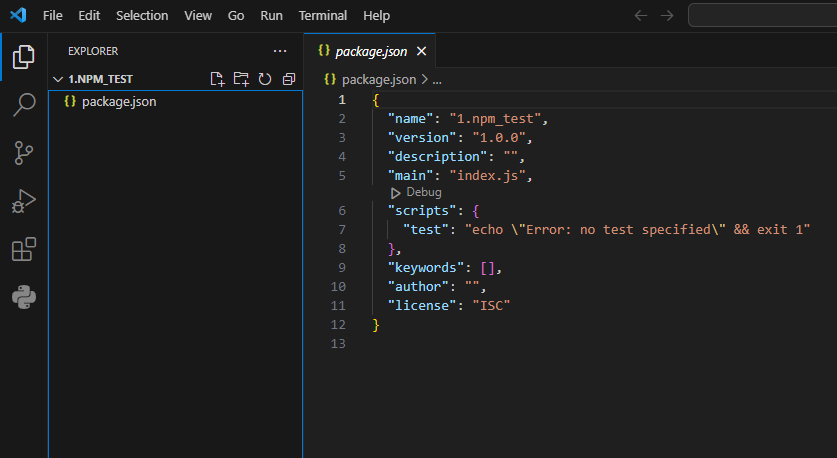Open the Explorer view in activity bar
Image resolution: width=837 pixels, height=458 pixels.
coord(24,57)
